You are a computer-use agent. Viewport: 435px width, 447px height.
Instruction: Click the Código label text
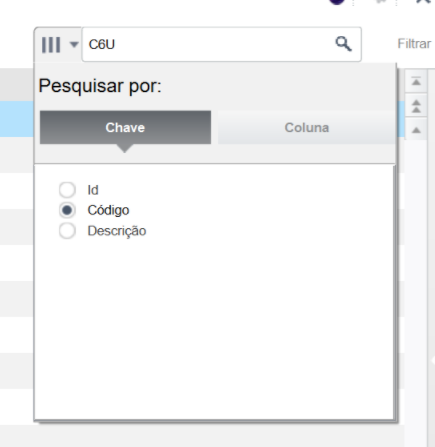click(108, 210)
